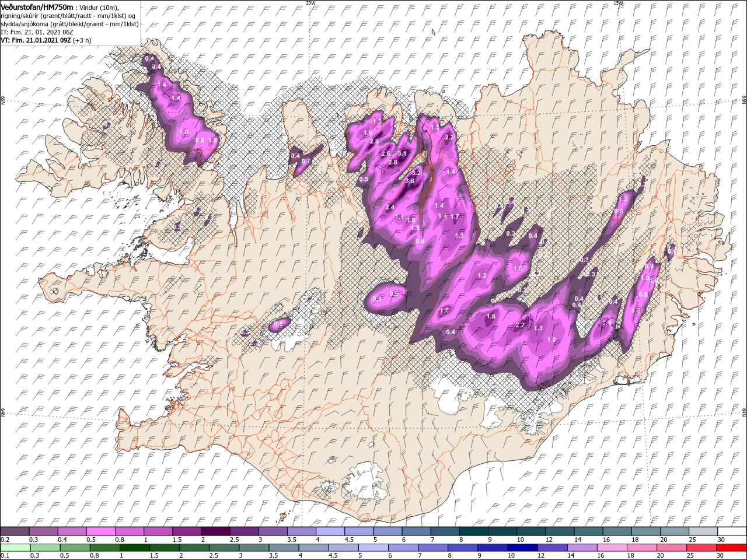The width and height of the screenshot is (747, 560).
Task: Click snow-scale swatch beginning at 0.2
Action: (15, 531)
